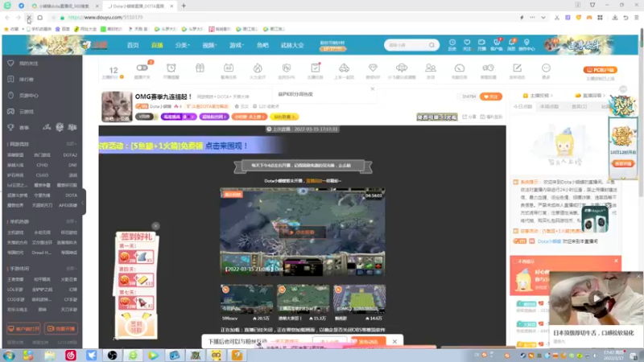The width and height of the screenshot is (644, 362).
Task: Click the messages bell icon in header
Action: point(511,43)
